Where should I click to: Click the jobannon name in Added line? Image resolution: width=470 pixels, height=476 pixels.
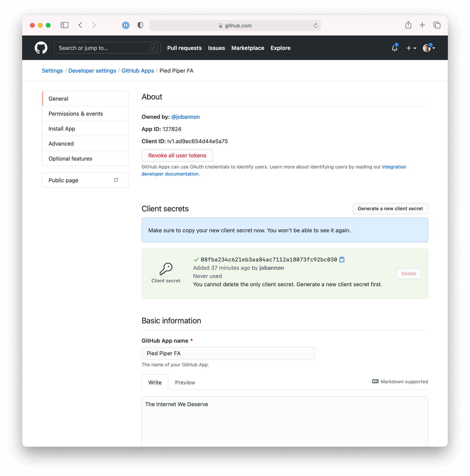[271, 268]
